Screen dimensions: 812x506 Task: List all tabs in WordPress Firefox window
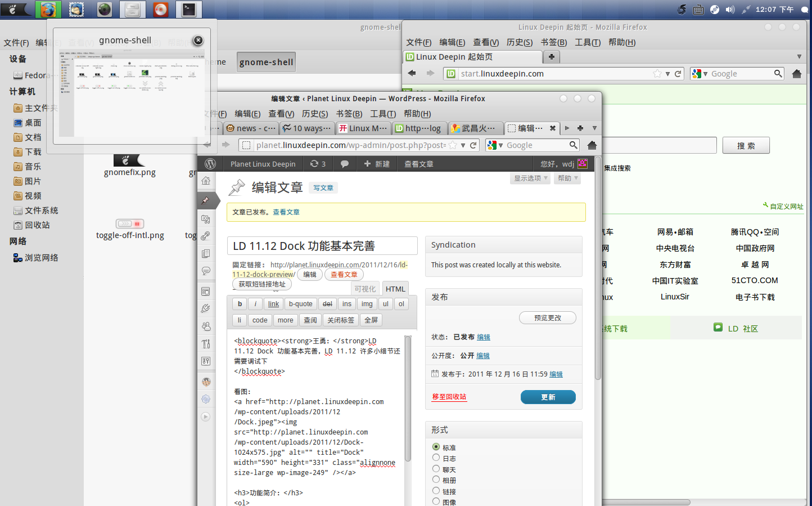pos(594,128)
